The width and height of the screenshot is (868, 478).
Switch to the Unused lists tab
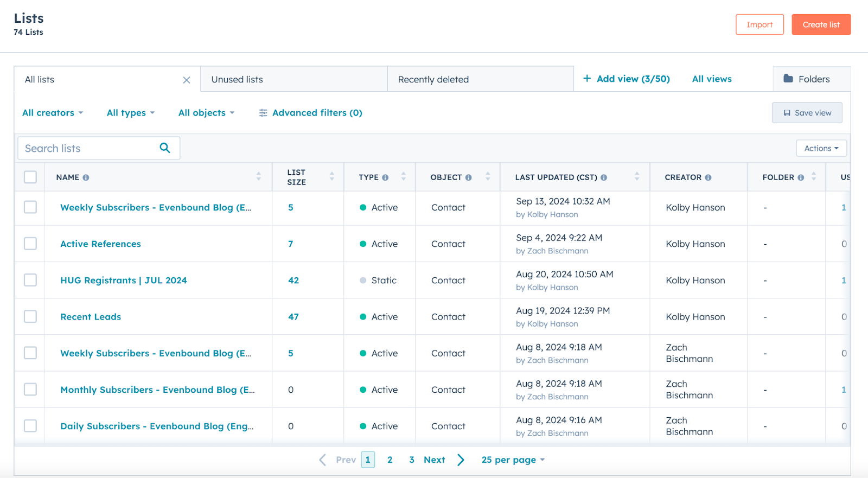(x=293, y=79)
